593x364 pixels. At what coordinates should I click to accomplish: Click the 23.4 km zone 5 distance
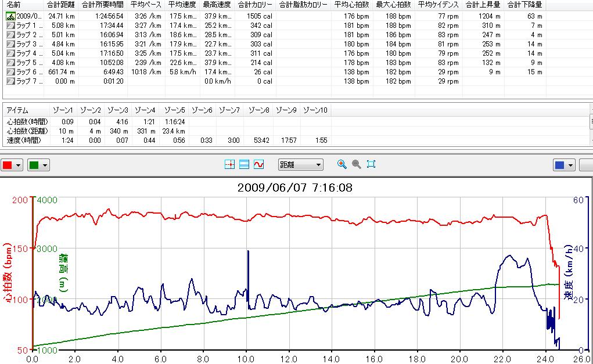(174, 131)
